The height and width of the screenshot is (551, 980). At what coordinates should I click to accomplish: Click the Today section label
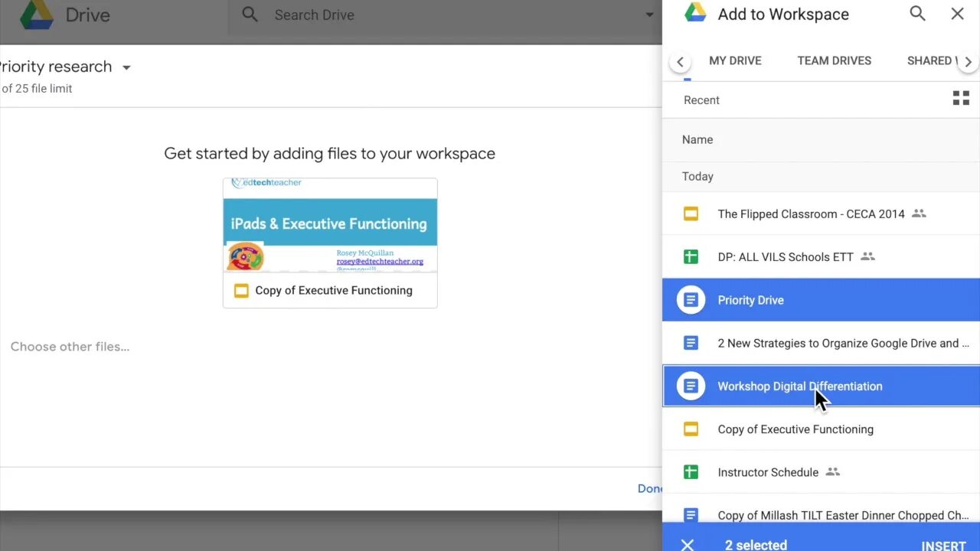pyautogui.click(x=697, y=176)
